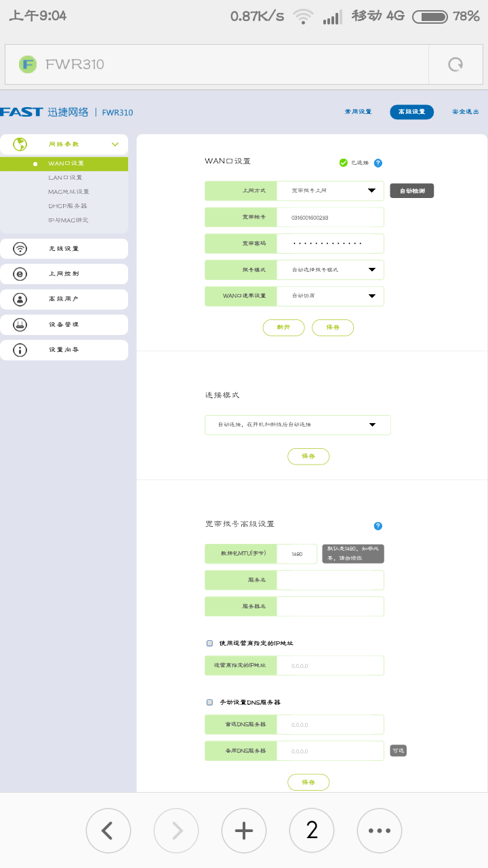Screen dimensions: 488x868
Task: Click 保存 under DNS server fields
Action: point(308,782)
